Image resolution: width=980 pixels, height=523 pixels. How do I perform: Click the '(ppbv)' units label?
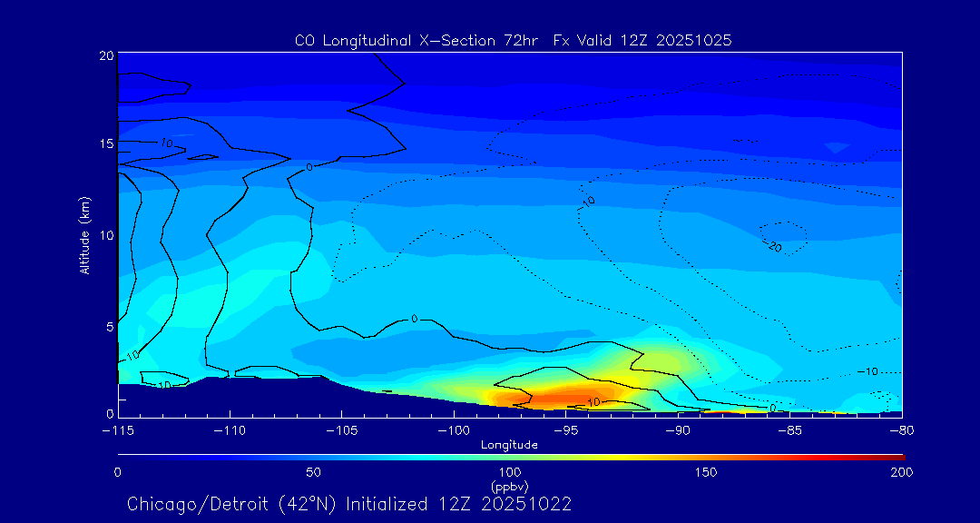click(509, 485)
